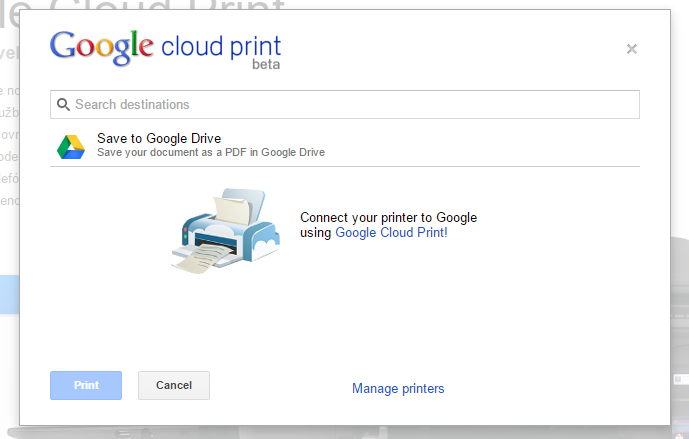Select the Save to Google Drive destination
The height and width of the screenshot is (439, 689).
(159, 138)
